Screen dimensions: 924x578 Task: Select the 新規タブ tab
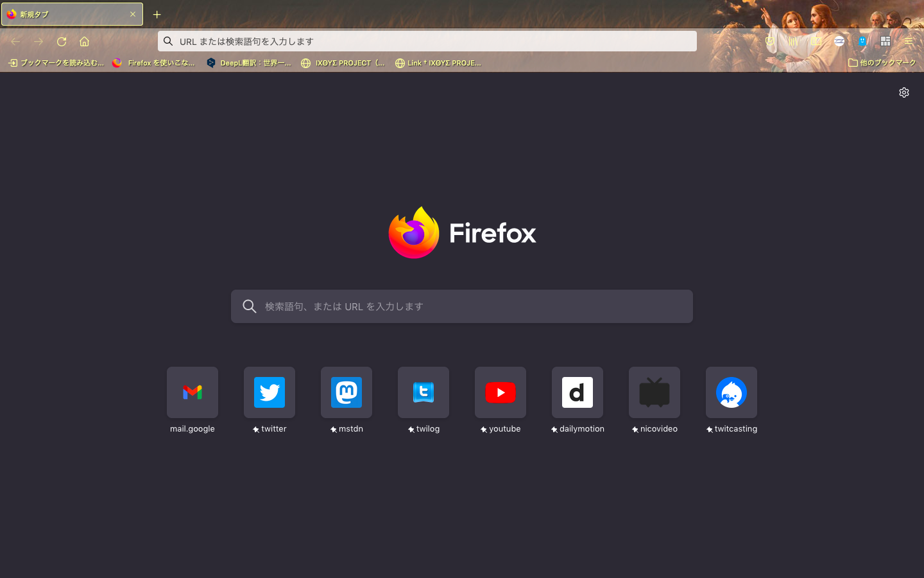tap(72, 14)
